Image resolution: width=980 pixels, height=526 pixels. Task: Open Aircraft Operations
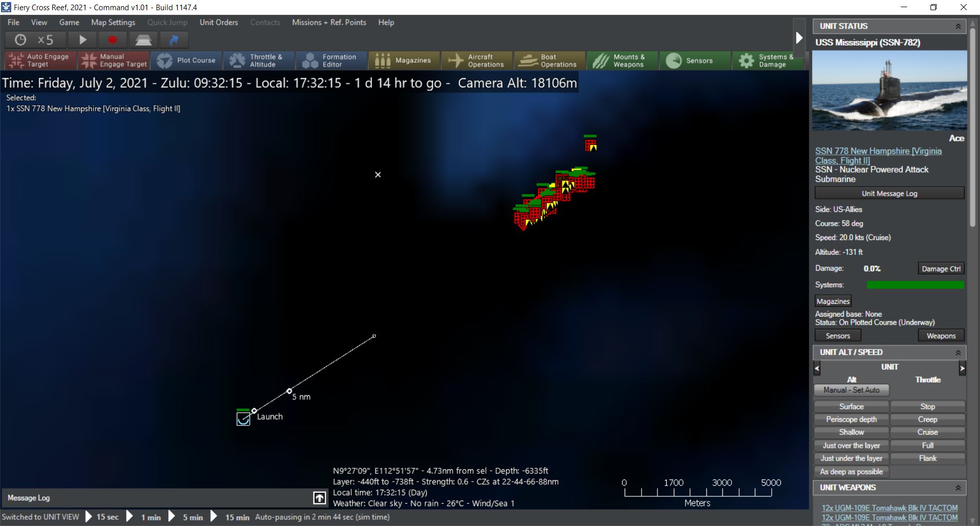477,60
